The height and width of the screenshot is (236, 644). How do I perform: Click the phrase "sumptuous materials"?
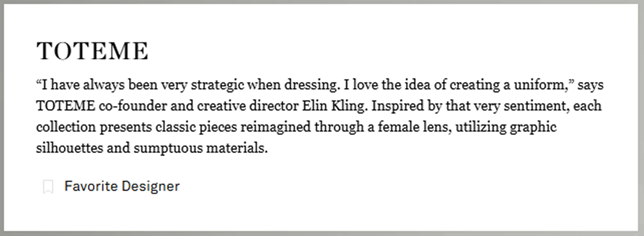tap(201, 148)
